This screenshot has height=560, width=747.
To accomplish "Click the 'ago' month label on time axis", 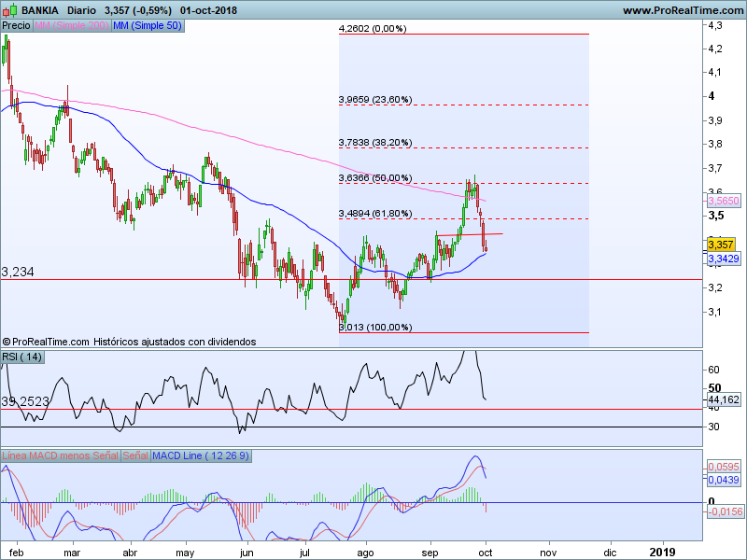I will coord(365,553).
